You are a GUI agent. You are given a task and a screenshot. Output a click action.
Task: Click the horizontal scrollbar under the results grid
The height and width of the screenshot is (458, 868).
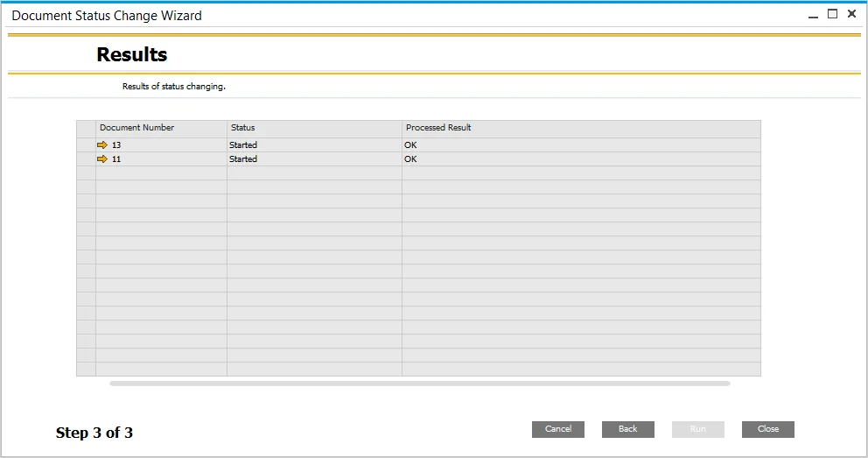(x=419, y=383)
